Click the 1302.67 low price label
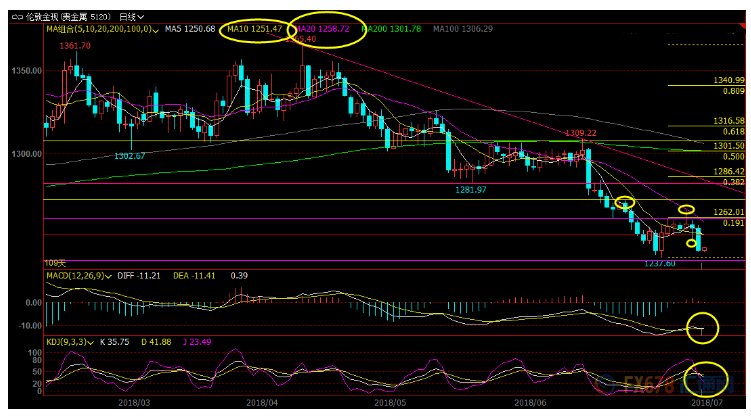Screen dimensions: 751x418 click(x=129, y=156)
